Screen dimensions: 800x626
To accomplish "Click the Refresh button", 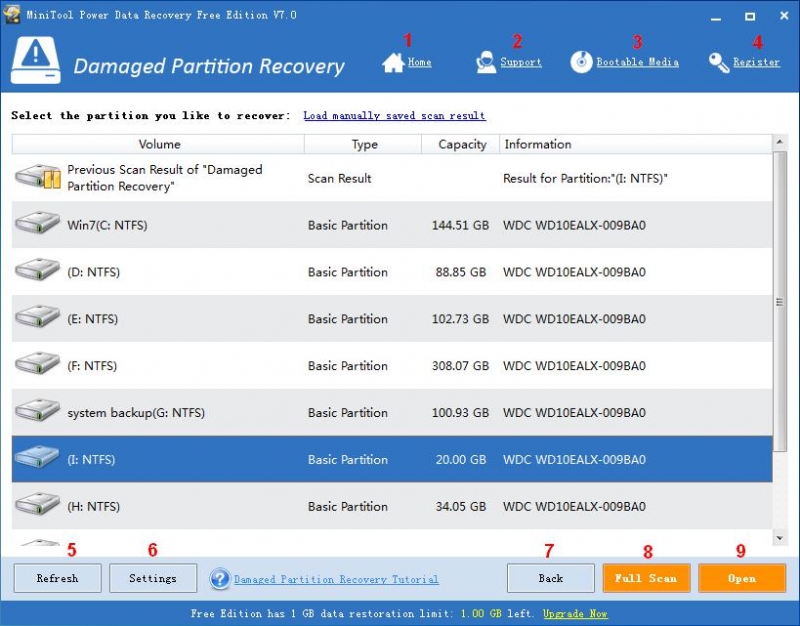I will click(x=58, y=578).
